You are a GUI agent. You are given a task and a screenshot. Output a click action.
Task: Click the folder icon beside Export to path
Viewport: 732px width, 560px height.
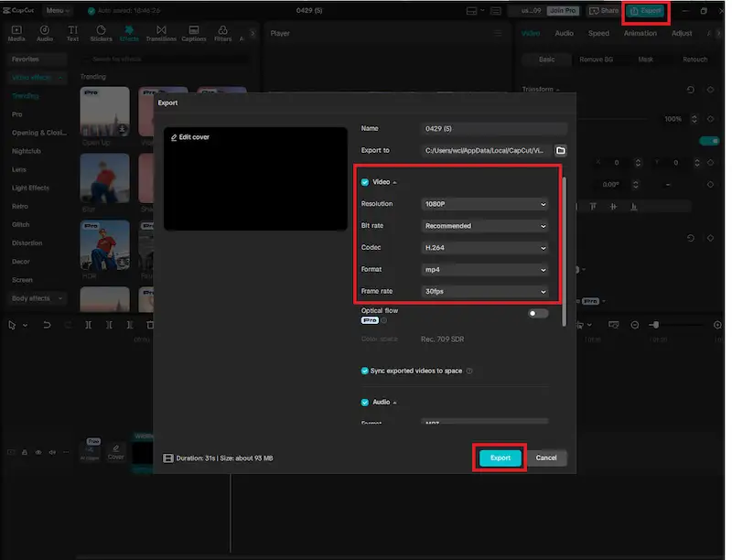coord(561,150)
